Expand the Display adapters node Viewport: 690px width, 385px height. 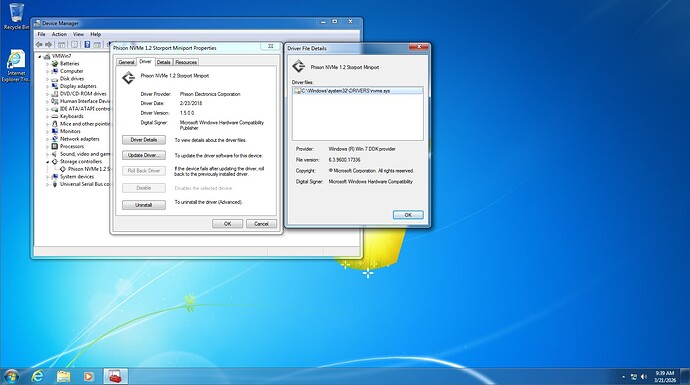point(48,86)
